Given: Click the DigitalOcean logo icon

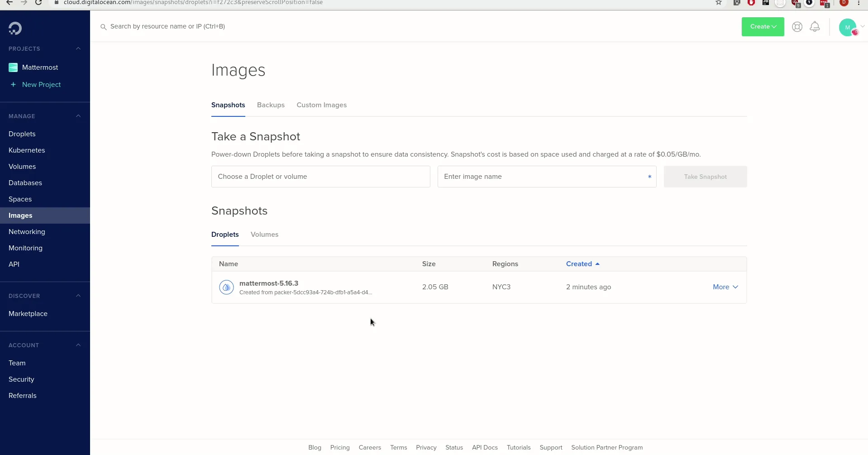Looking at the screenshot, I should pos(15,29).
